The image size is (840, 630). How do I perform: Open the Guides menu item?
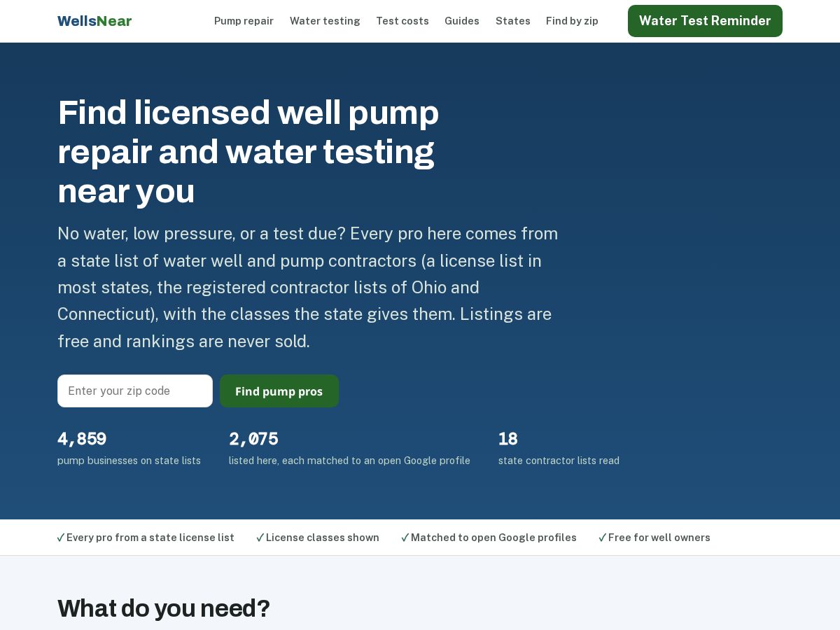[462, 21]
